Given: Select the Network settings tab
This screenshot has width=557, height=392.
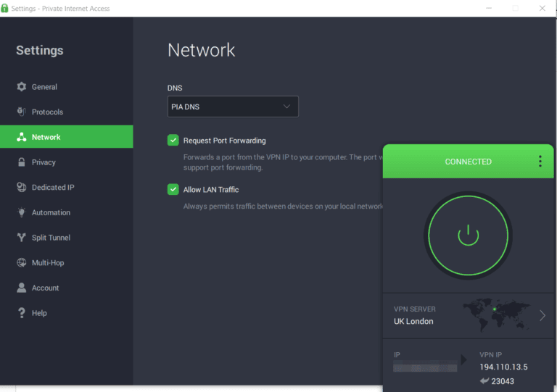Looking at the screenshot, I should pos(67,136).
